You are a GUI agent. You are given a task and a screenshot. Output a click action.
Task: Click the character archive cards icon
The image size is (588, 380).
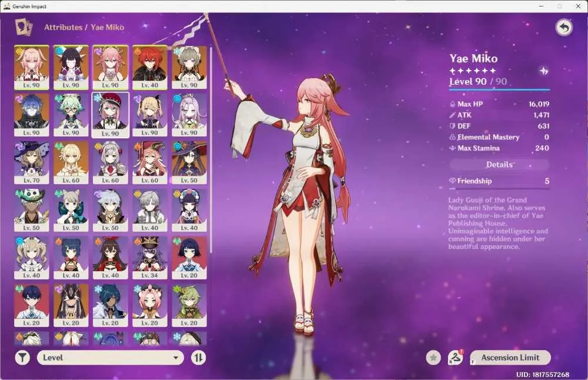click(x=24, y=27)
